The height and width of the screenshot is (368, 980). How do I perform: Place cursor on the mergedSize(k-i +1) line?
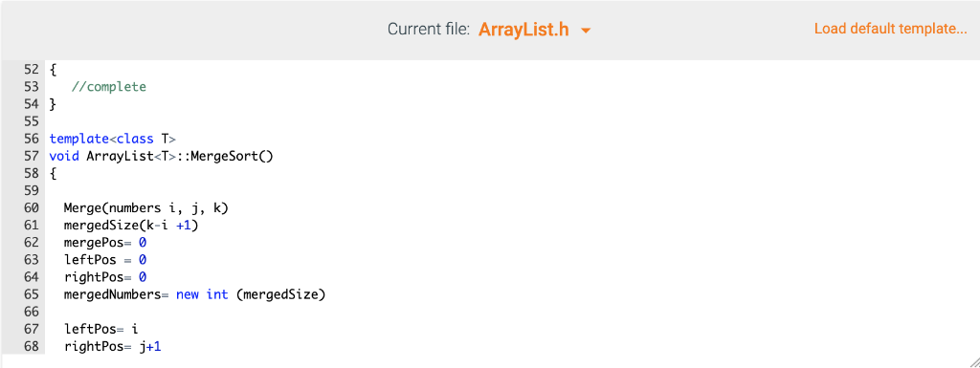(x=131, y=225)
